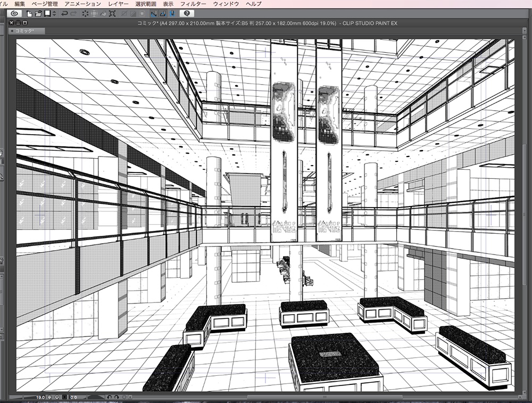Click the free transform handles icon
532x403 pixels.
(x=112, y=14)
